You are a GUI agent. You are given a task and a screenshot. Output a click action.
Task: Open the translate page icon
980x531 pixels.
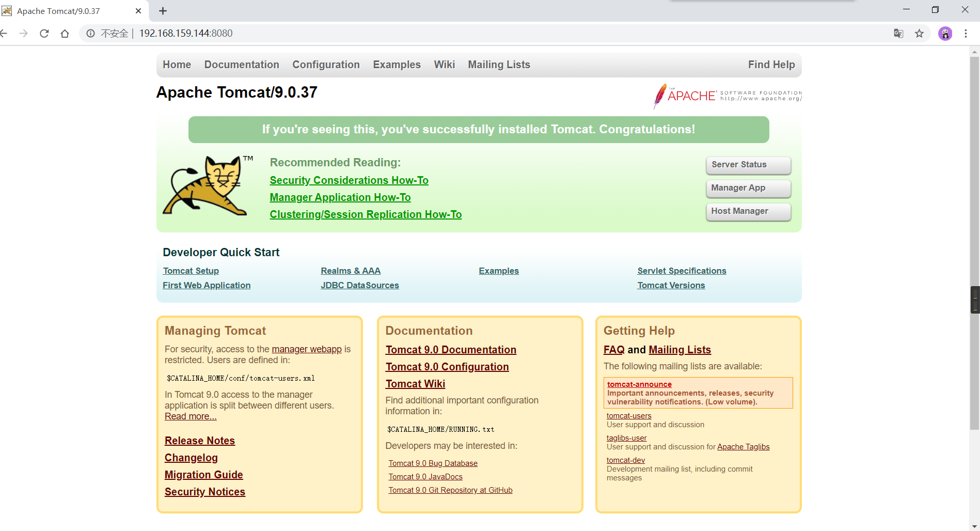click(898, 34)
